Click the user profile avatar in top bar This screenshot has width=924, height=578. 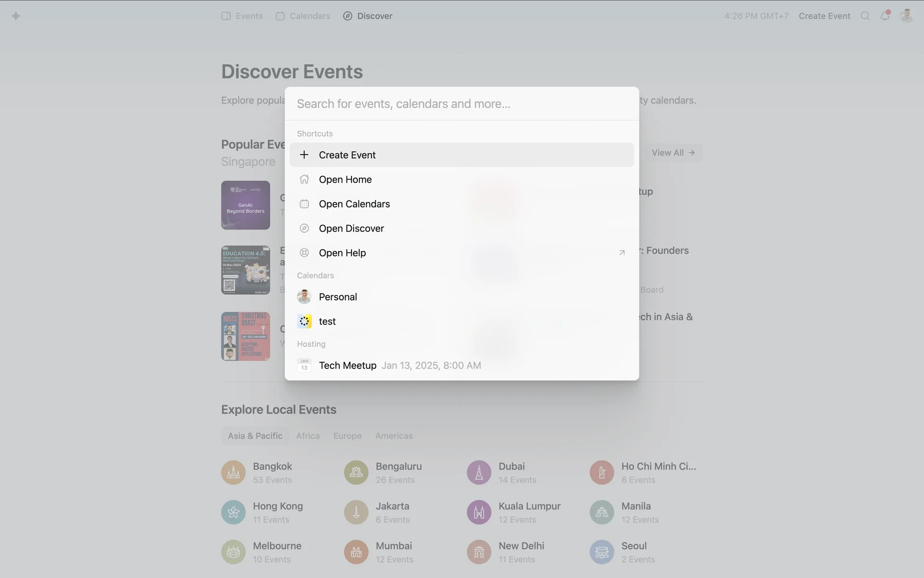click(906, 16)
